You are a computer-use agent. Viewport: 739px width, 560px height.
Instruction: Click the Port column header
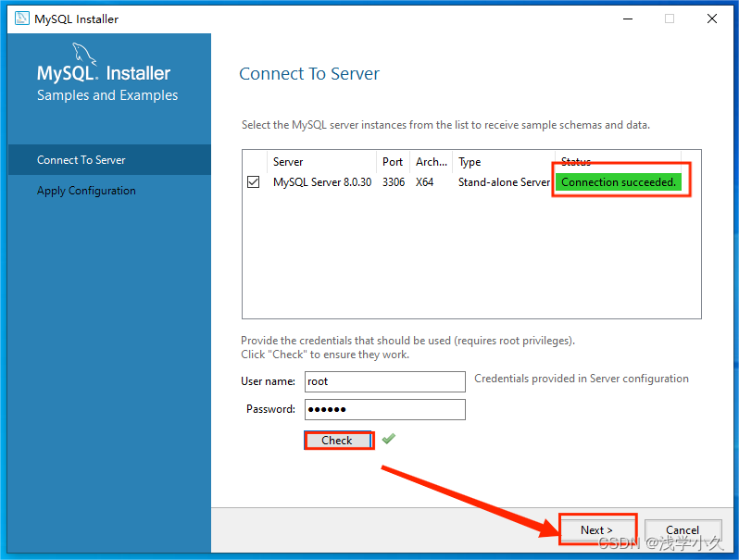coord(393,162)
